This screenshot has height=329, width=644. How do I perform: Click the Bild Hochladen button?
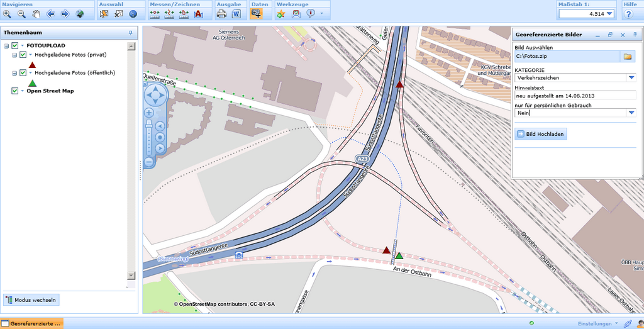(541, 134)
